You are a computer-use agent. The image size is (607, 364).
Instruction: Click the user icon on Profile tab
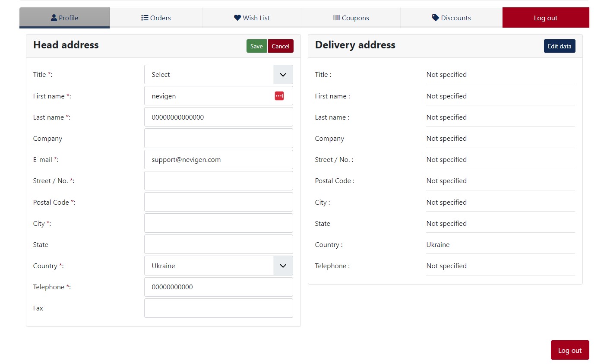tap(54, 18)
